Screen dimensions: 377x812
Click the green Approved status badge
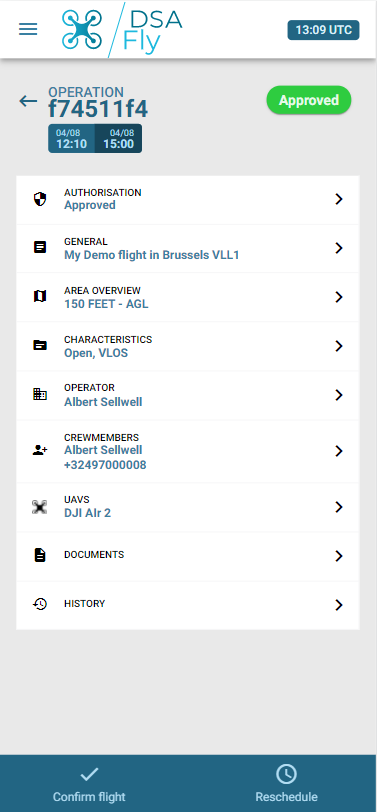[x=309, y=100]
